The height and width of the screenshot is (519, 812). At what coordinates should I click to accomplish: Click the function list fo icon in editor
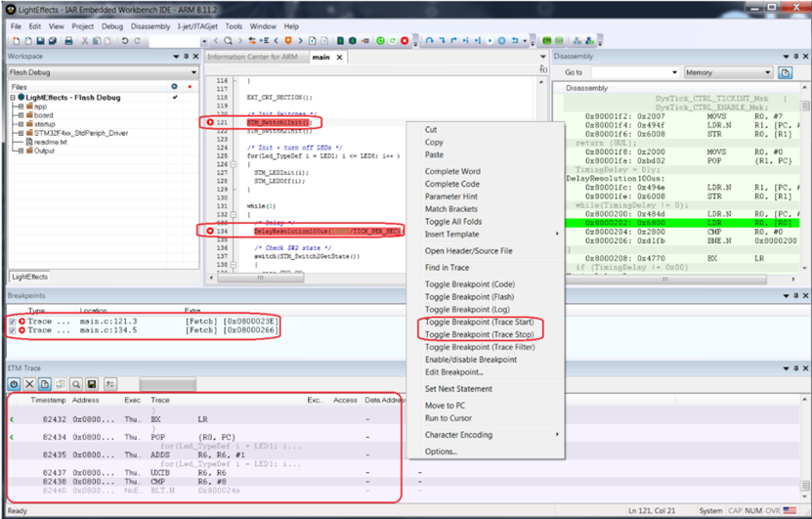542,68
